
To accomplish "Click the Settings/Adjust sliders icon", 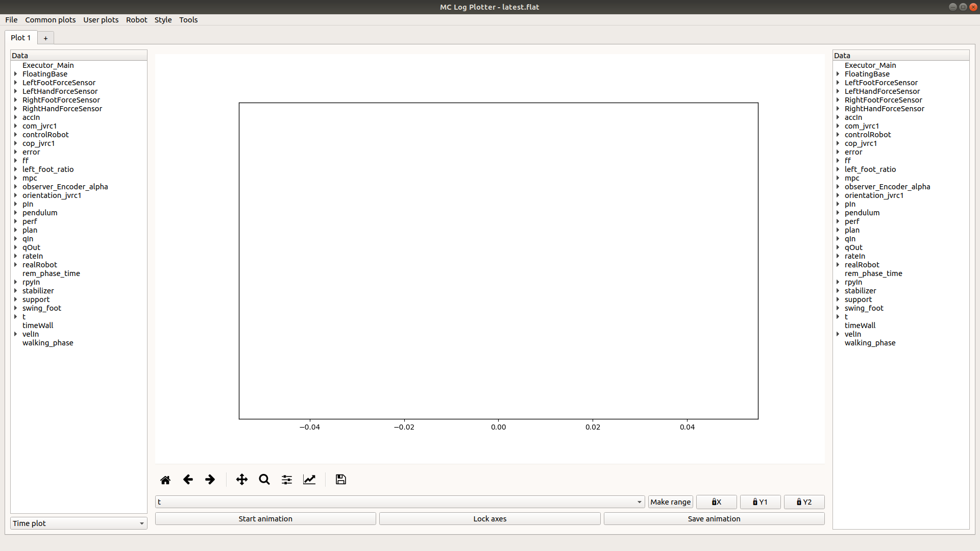I will point(287,479).
